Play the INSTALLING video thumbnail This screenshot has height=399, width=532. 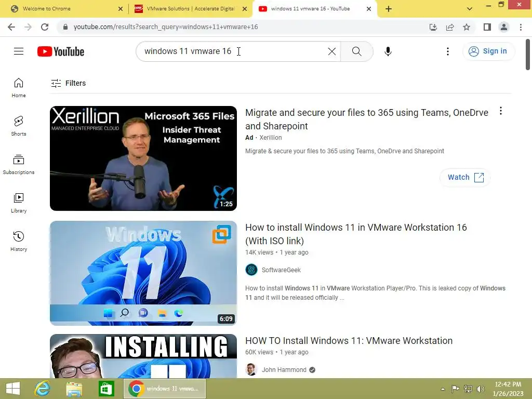click(x=143, y=356)
